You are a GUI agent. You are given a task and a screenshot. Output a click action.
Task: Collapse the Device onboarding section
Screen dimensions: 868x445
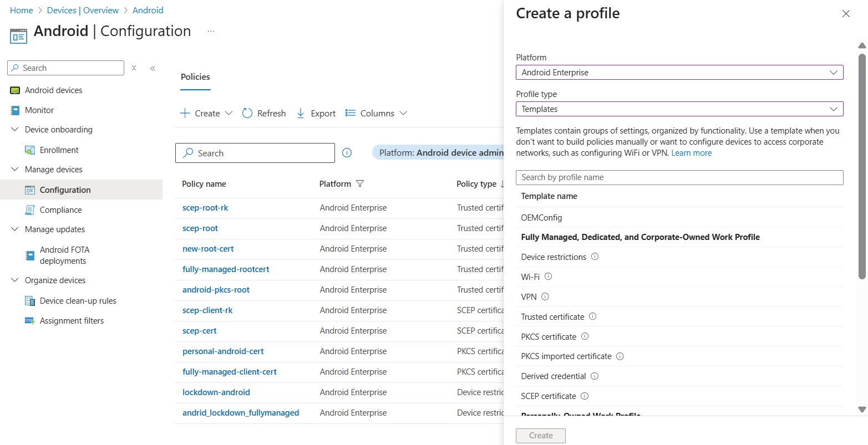(15, 130)
